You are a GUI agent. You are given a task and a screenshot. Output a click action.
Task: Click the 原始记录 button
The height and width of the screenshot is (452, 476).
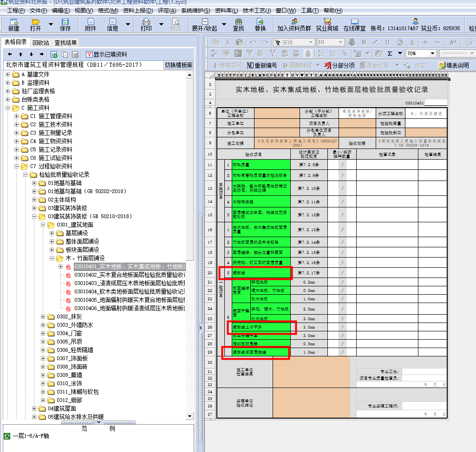point(375,65)
